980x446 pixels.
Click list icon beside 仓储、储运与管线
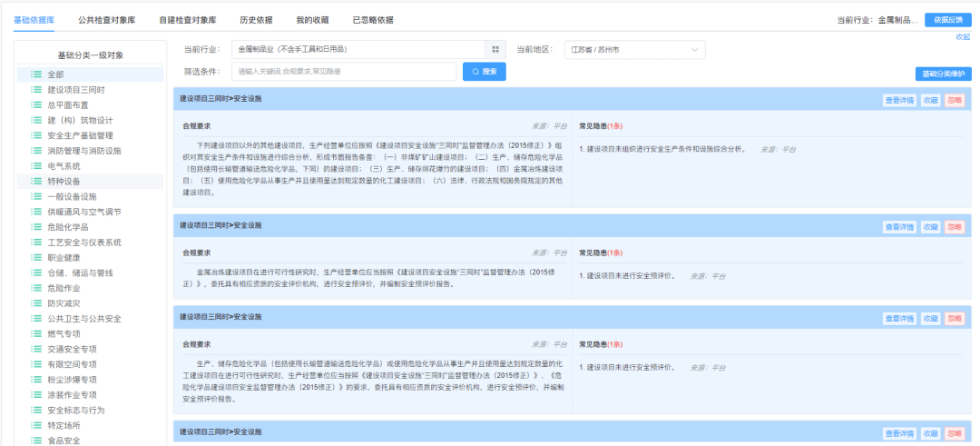pos(36,273)
